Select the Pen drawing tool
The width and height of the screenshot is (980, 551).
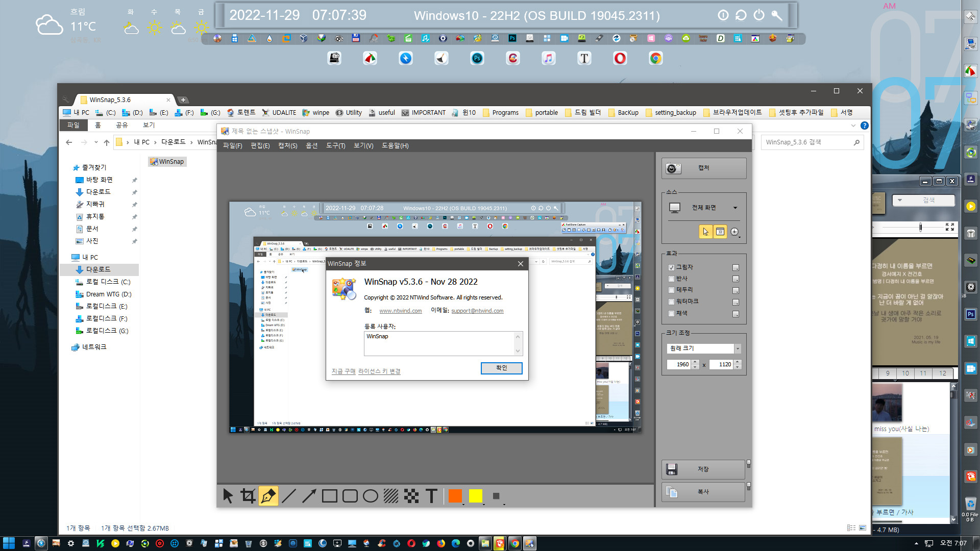coord(268,496)
